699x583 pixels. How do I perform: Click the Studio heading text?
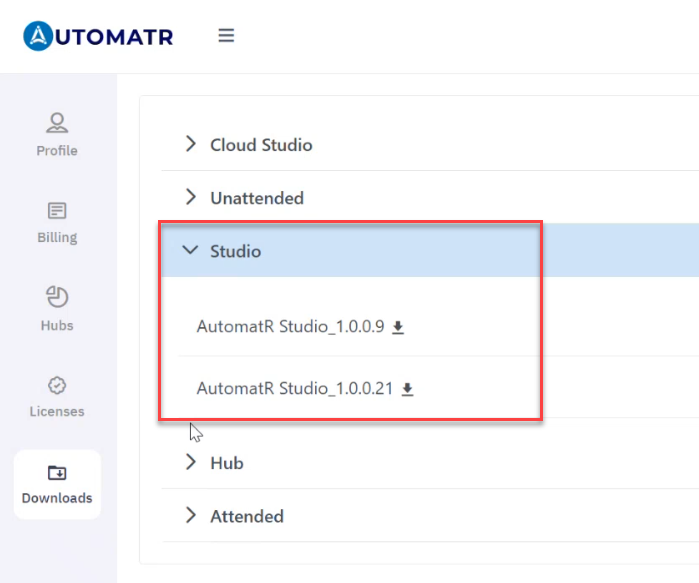(235, 251)
